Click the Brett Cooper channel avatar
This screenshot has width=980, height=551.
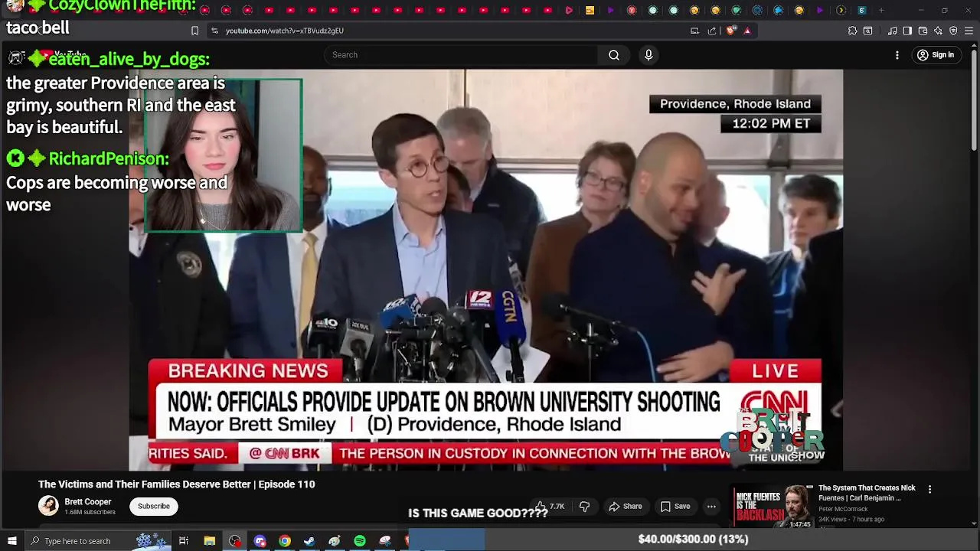[48, 506]
